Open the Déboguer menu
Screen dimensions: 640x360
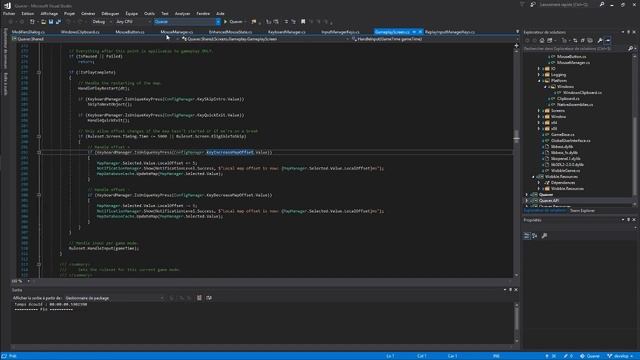[110, 13]
